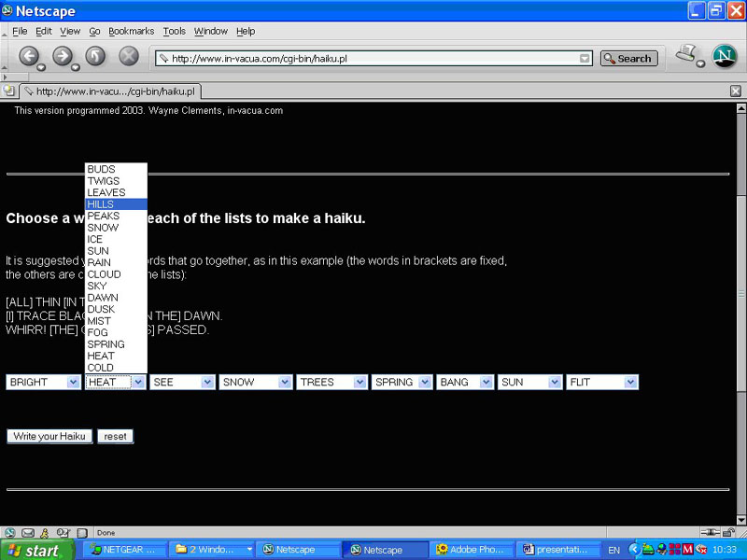
Task: Choose COLD from the open list
Action: coord(116,368)
